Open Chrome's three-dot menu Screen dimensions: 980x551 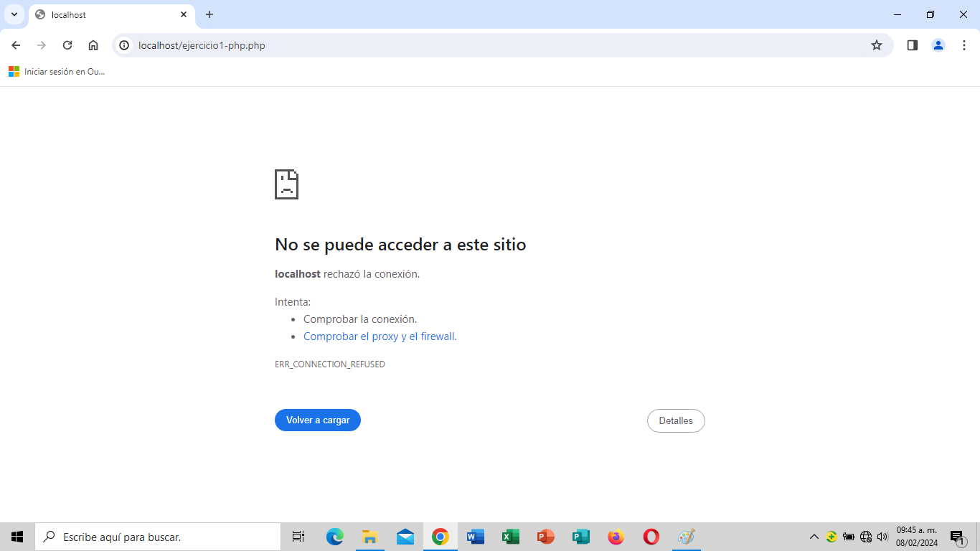pyautogui.click(x=963, y=45)
